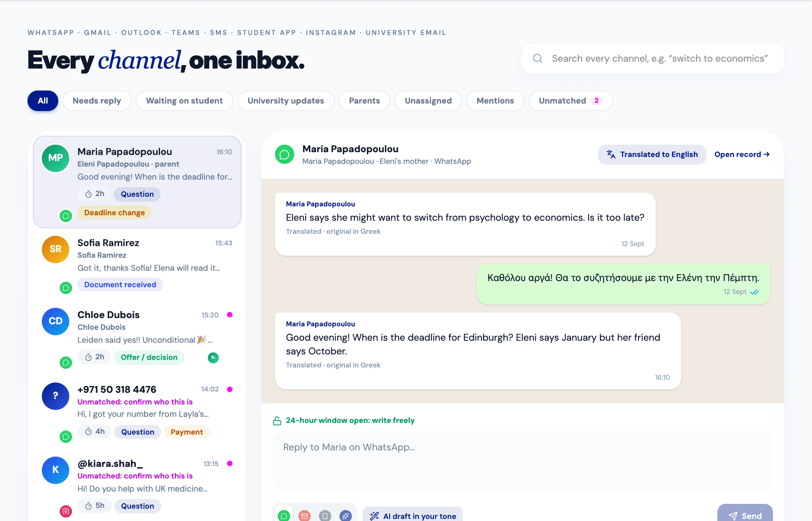This screenshot has height=521, width=812.
Task: Focus the search every channel field
Action: [653, 58]
